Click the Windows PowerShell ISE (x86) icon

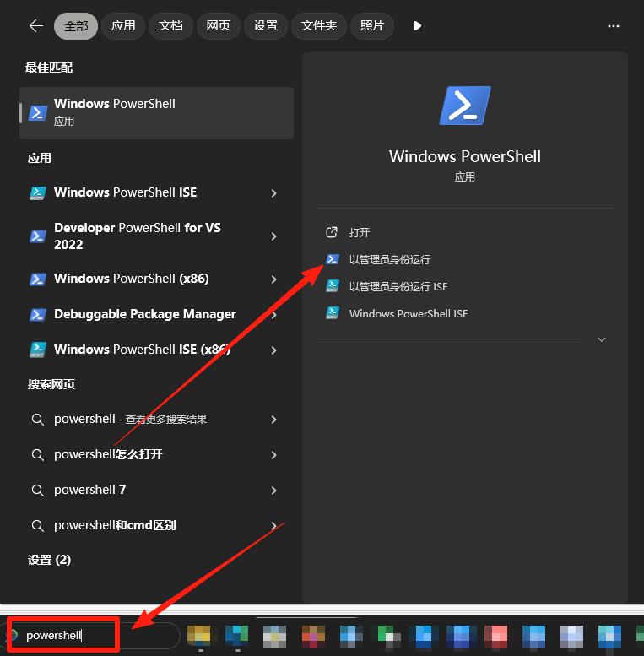point(38,350)
